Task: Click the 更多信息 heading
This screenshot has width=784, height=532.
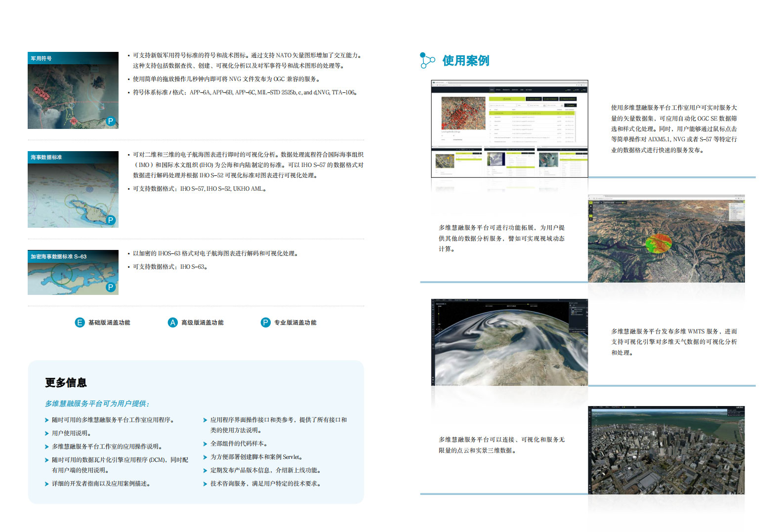Action: point(66,383)
